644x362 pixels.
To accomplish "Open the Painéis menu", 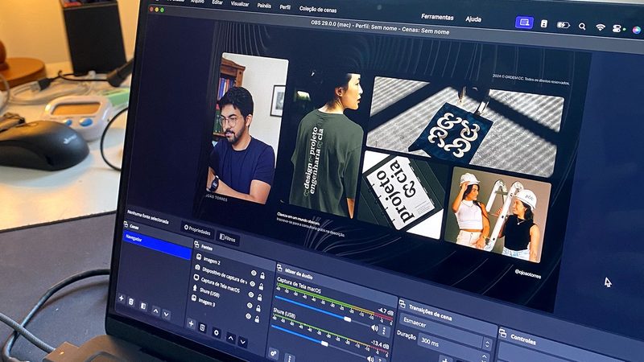I will click(x=264, y=6).
